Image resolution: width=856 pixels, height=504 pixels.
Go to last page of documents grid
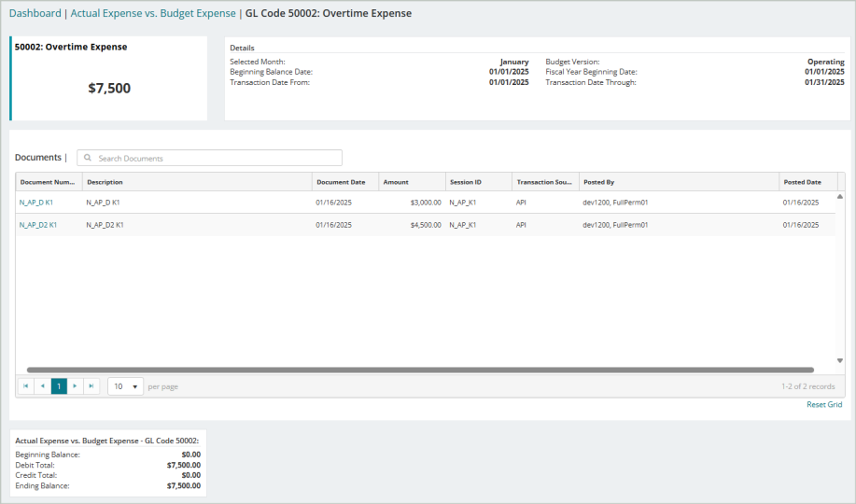pos(91,386)
